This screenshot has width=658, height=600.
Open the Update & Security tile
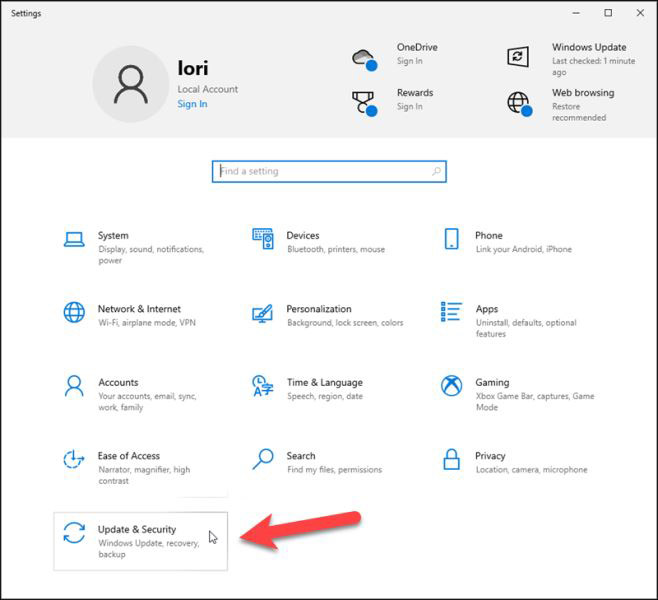point(141,541)
